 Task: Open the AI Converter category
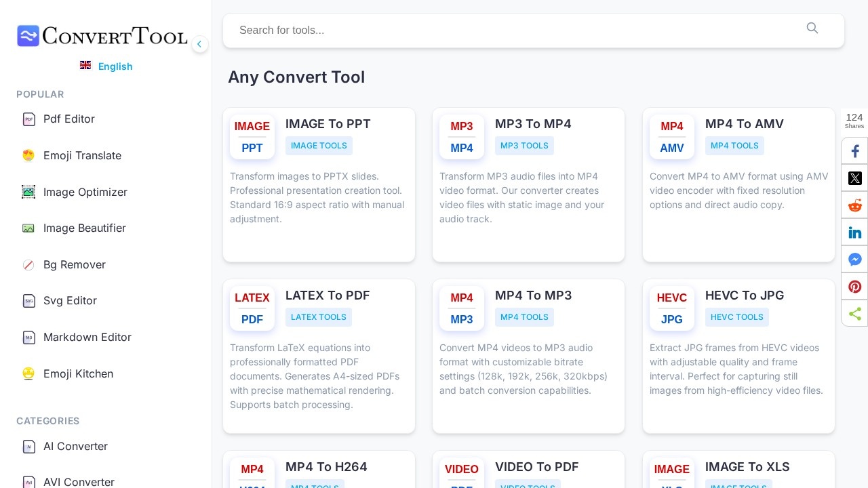pos(75,447)
